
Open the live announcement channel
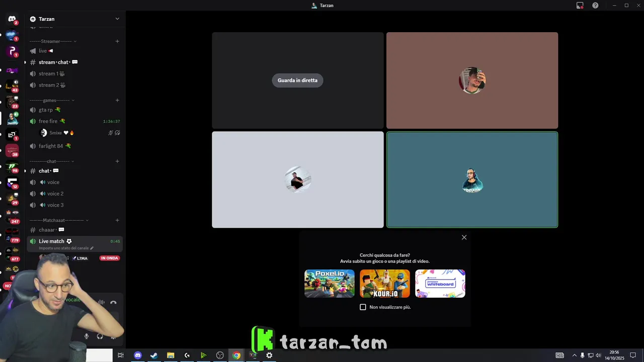(x=74, y=51)
